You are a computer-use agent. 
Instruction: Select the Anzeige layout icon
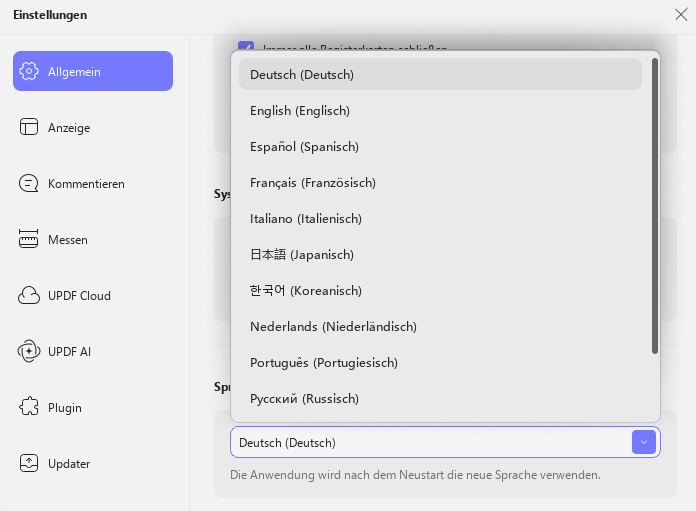[29, 127]
